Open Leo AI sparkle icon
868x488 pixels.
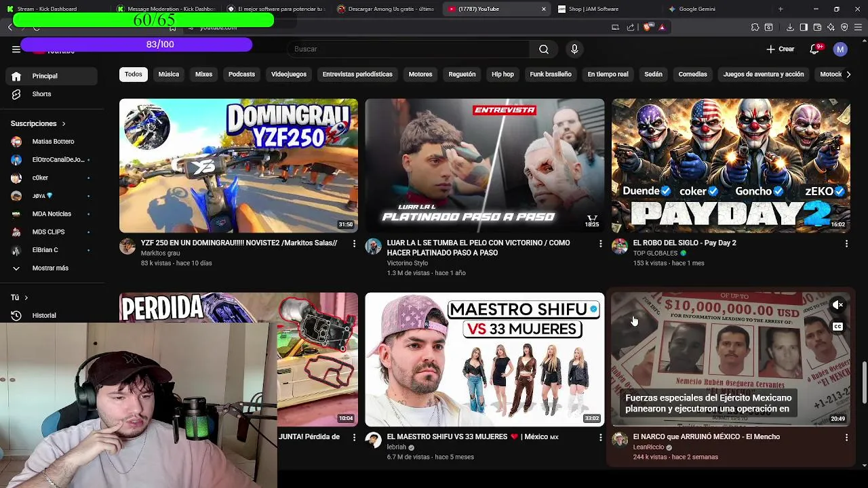pyautogui.click(x=831, y=27)
